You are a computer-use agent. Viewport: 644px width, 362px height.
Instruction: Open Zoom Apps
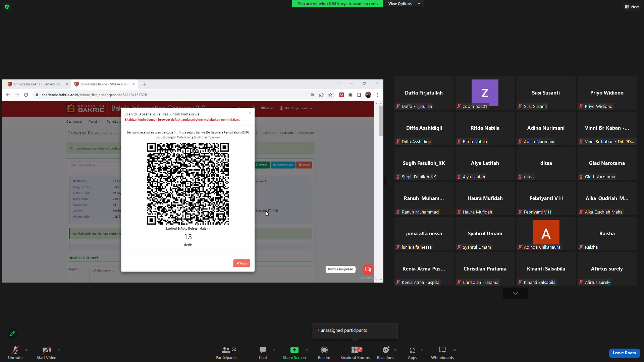(412, 353)
